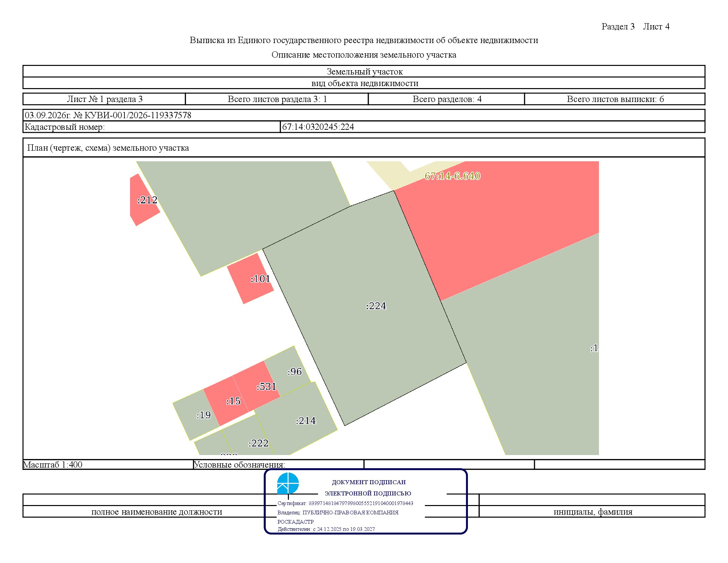Click the red parcel labeled :101

[251, 279]
